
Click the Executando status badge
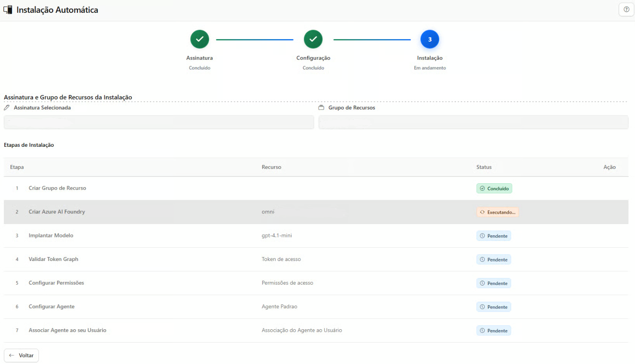497,212
